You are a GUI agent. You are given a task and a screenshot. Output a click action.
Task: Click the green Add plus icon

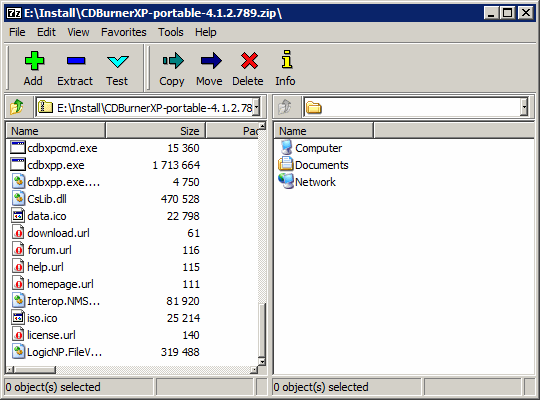point(34,61)
